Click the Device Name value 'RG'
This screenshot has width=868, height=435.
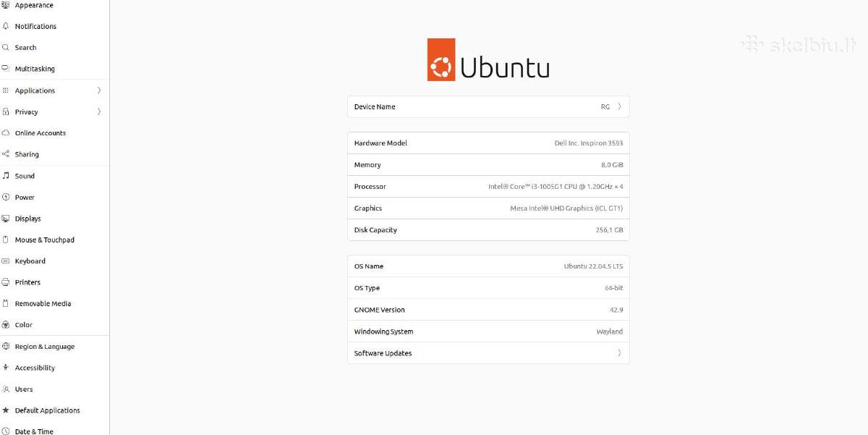pos(605,106)
